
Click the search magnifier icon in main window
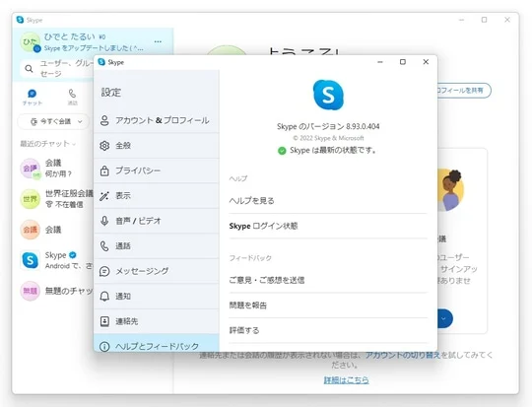30,69
